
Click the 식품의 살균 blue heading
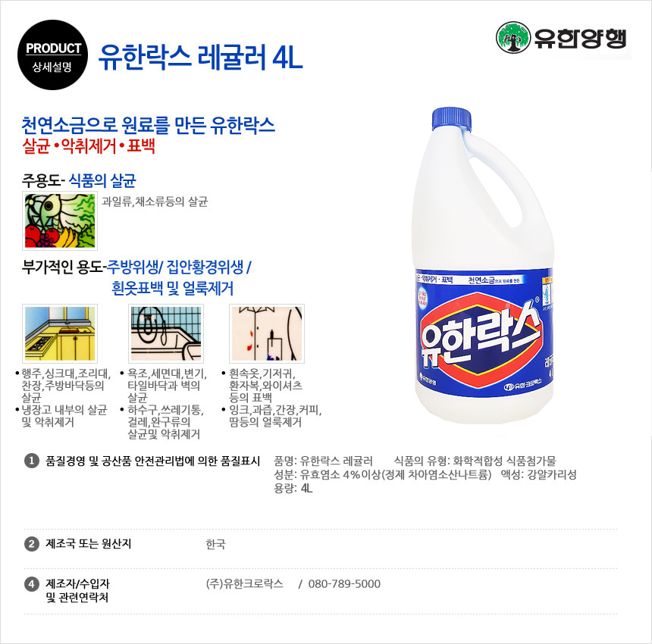102,181
